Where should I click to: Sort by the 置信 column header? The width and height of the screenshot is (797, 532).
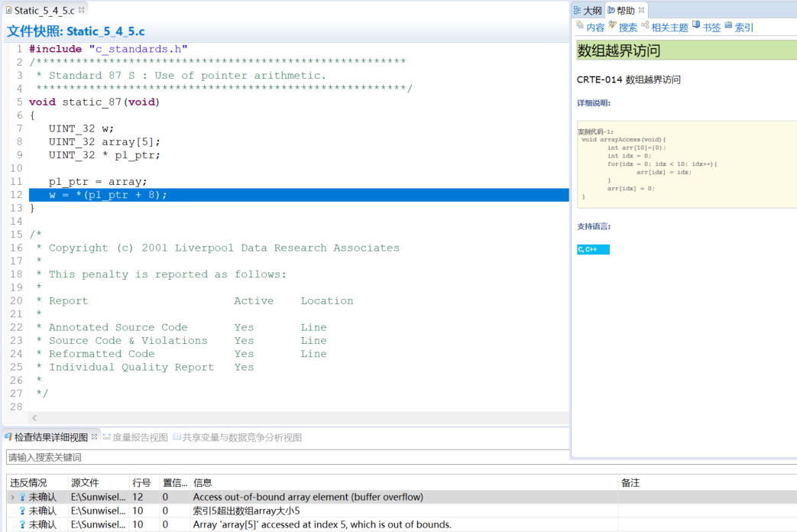(x=175, y=482)
